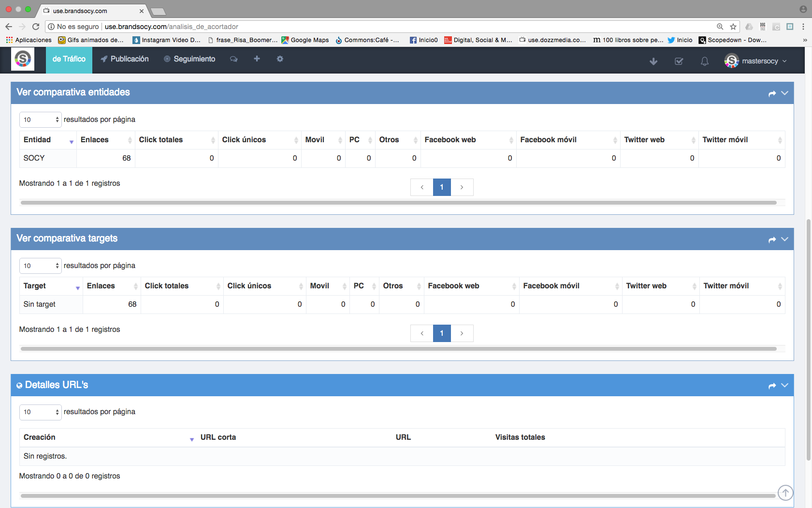Collapse the Ver comparativa entidades panel
This screenshot has height=508, width=812.
coord(784,93)
